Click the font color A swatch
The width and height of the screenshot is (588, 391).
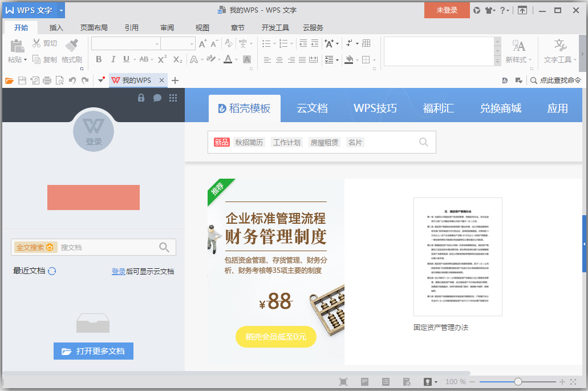coord(228,59)
